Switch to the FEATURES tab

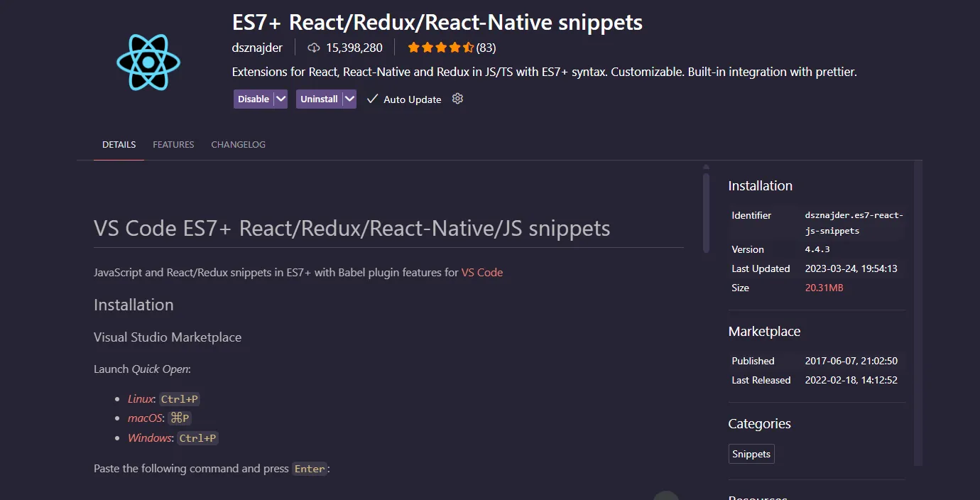(173, 144)
